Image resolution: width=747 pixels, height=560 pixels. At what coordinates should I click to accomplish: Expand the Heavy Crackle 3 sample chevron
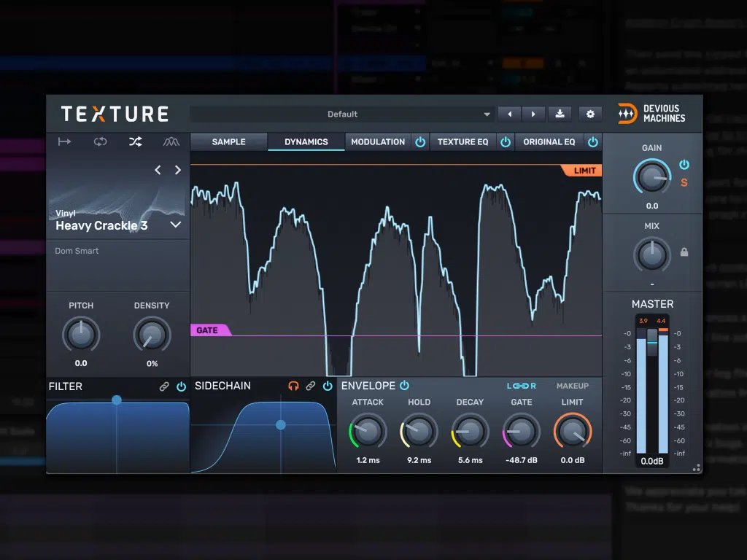[176, 225]
